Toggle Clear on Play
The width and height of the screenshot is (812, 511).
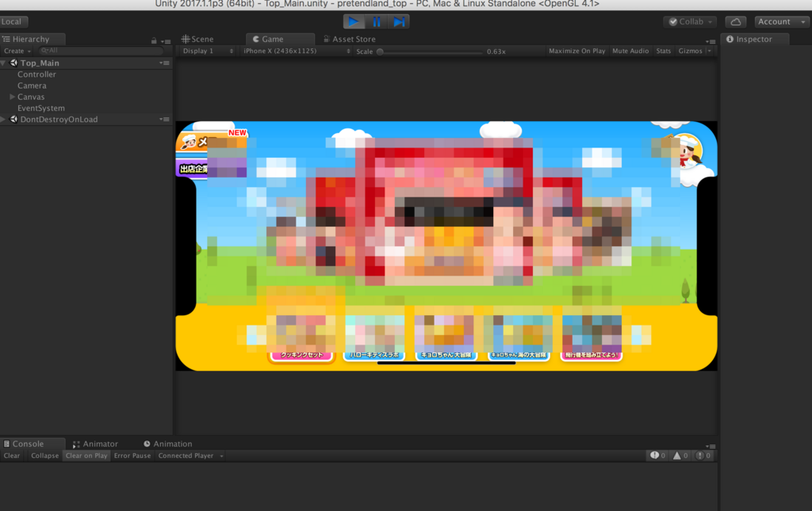point(86,456)
